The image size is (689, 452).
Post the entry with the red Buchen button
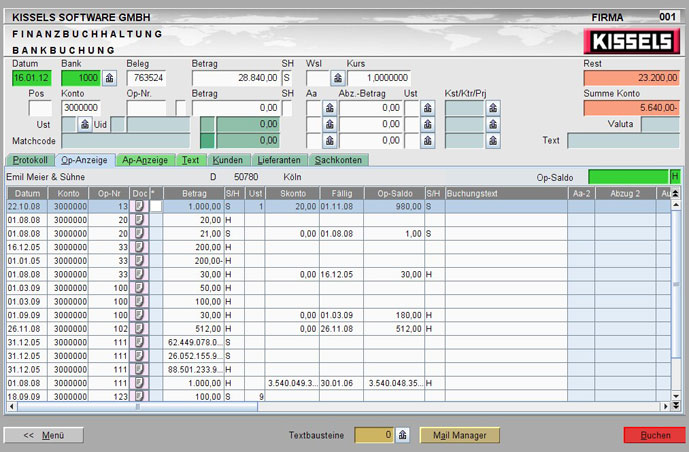click(x=655, y=435)
